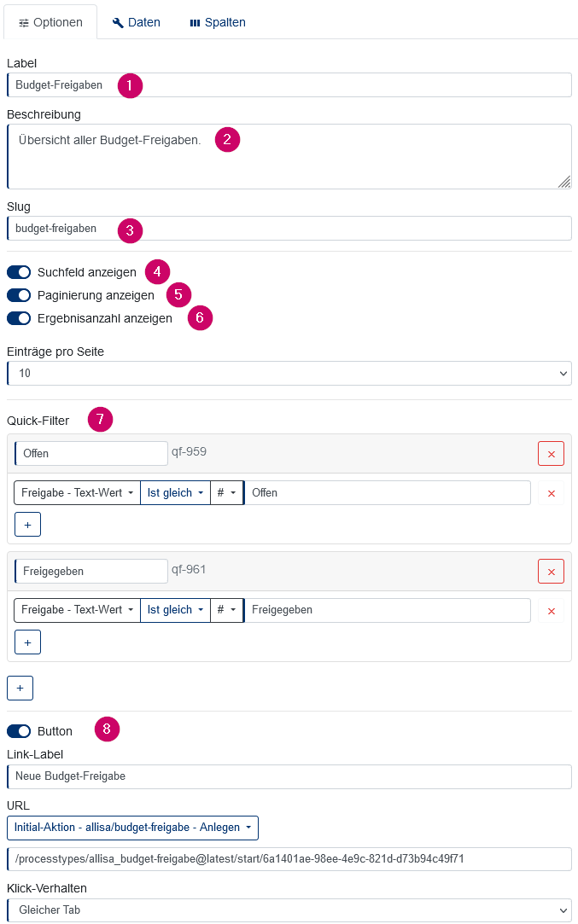This screenshot has height=924, width=578.
Task: Focus the Link-Label input field
Action: point(289,776)
